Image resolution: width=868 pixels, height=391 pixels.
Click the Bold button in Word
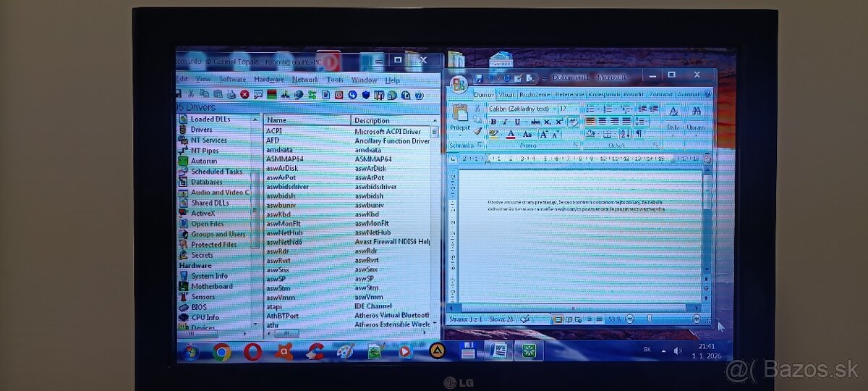tap(493, 122)
